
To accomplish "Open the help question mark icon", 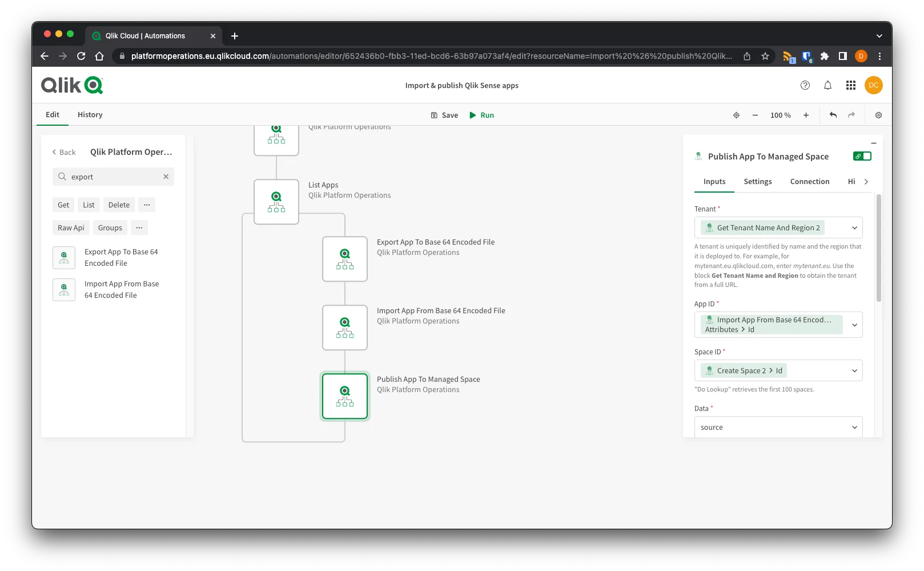I will (x=805, y=85).
